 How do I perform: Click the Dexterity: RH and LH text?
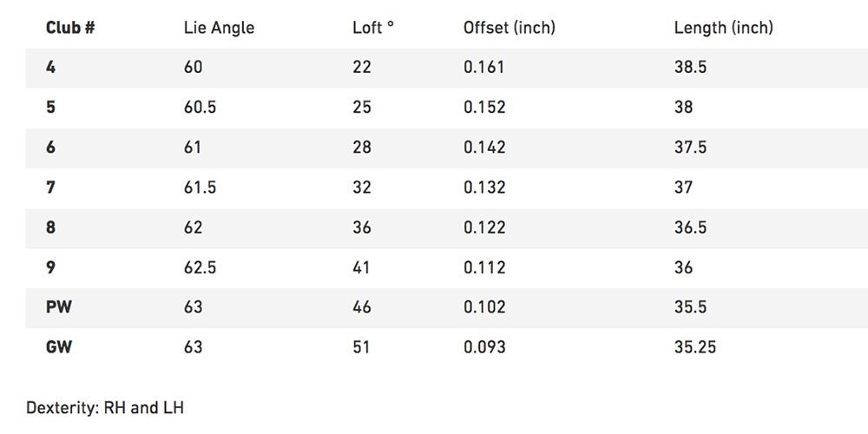pos(105,409)
